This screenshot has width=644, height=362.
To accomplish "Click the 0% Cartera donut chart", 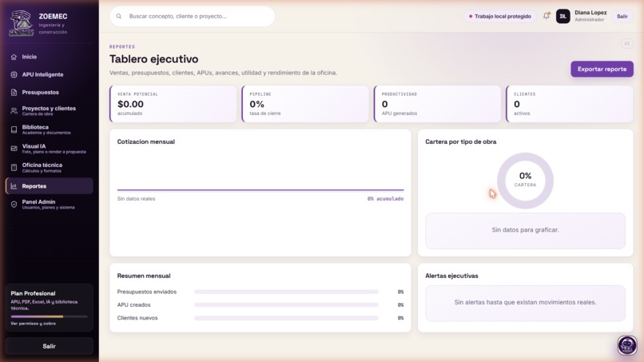I will [x=525, y=181].
